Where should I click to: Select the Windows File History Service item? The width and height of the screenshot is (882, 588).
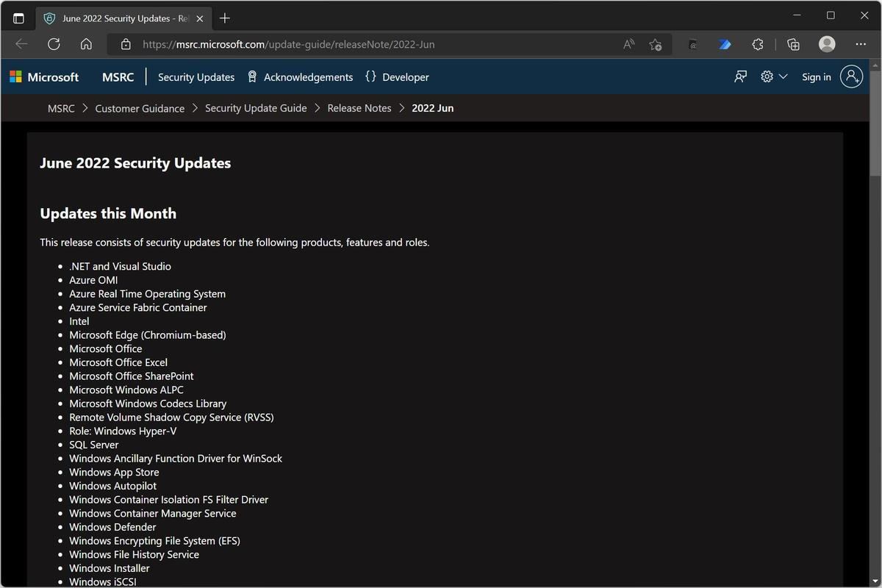tap(134, 554)
